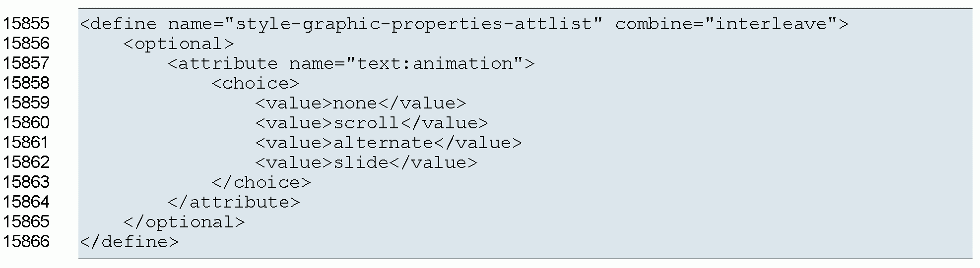Click line number 15866
The height and width of the screenshot is (268, 980).
coord(26,241)
